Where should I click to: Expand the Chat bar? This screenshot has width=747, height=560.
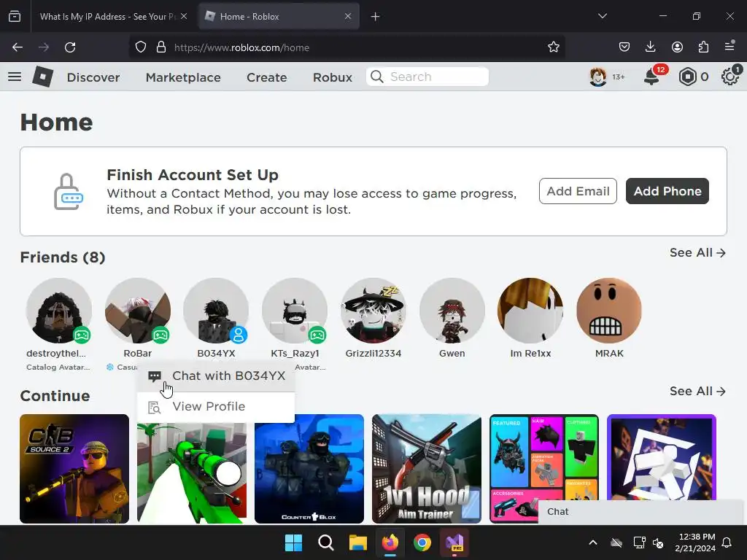pos(640,512)
